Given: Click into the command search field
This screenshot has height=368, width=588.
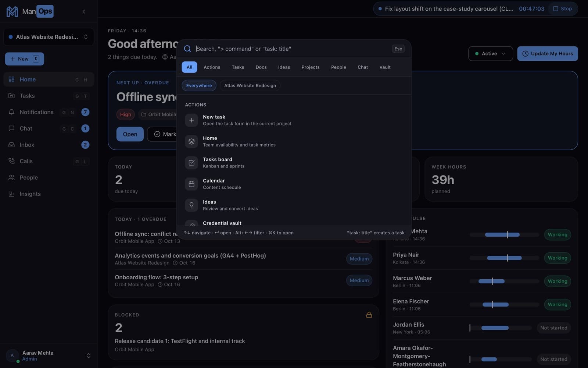Looking at the screenshot, I should coord(292,49).
